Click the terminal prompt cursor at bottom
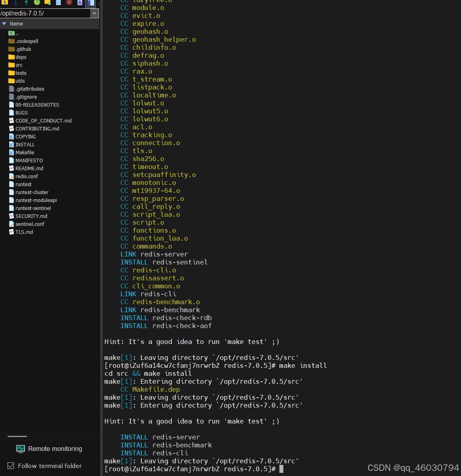 [x=281, y=469]
